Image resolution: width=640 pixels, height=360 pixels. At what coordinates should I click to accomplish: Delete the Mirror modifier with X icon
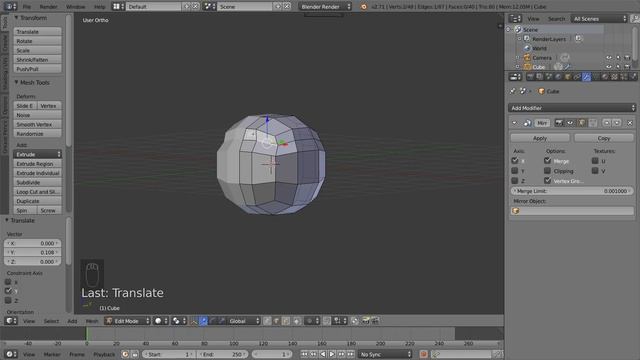630,123
